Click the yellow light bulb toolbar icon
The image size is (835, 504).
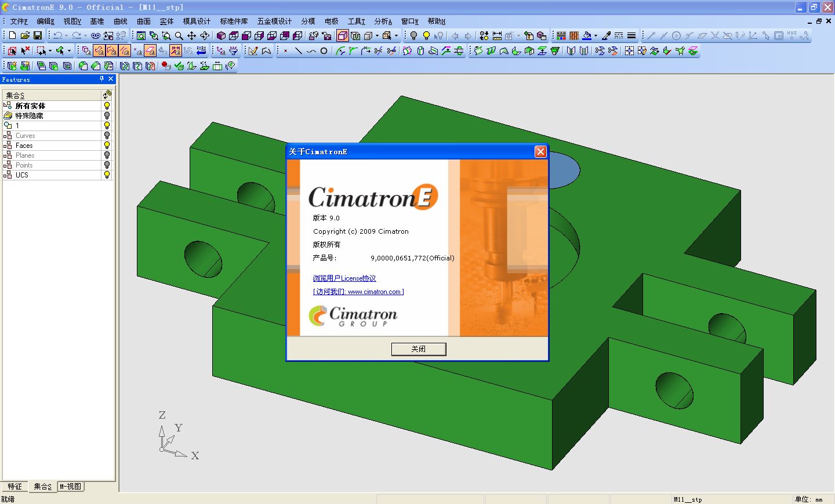pos(426,35)
